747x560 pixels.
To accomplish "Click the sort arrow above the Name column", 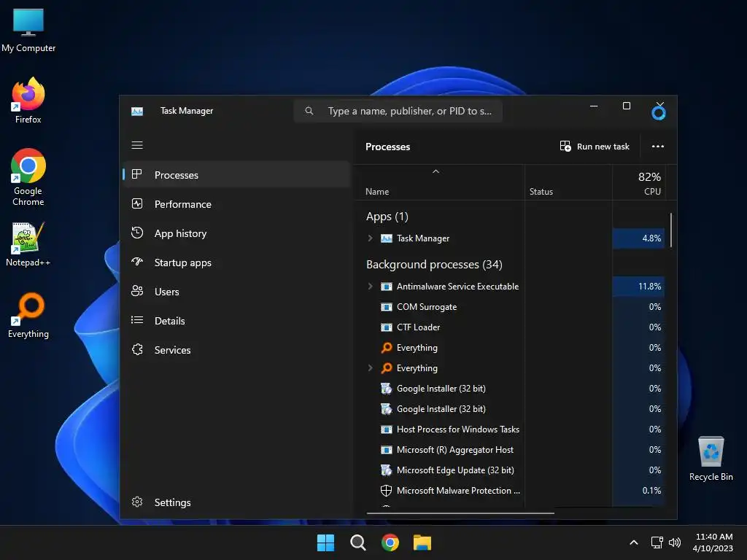I will (436, 171).
